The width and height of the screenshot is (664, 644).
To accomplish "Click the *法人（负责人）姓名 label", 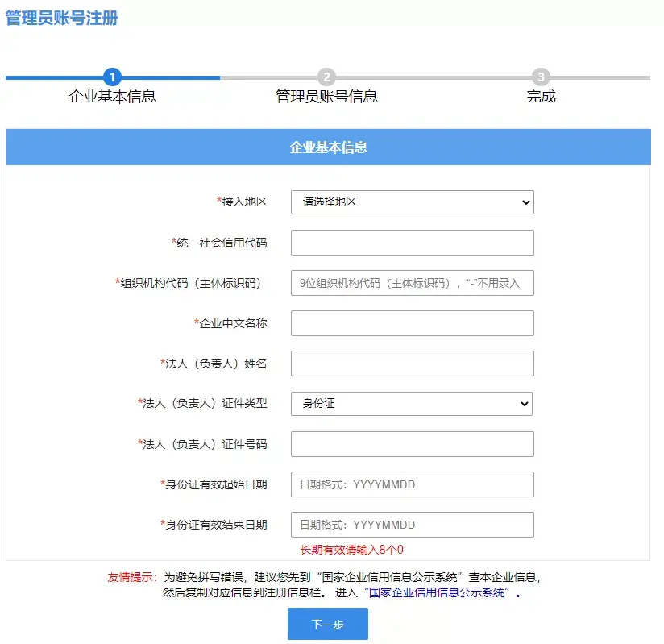I will (214, 363).
